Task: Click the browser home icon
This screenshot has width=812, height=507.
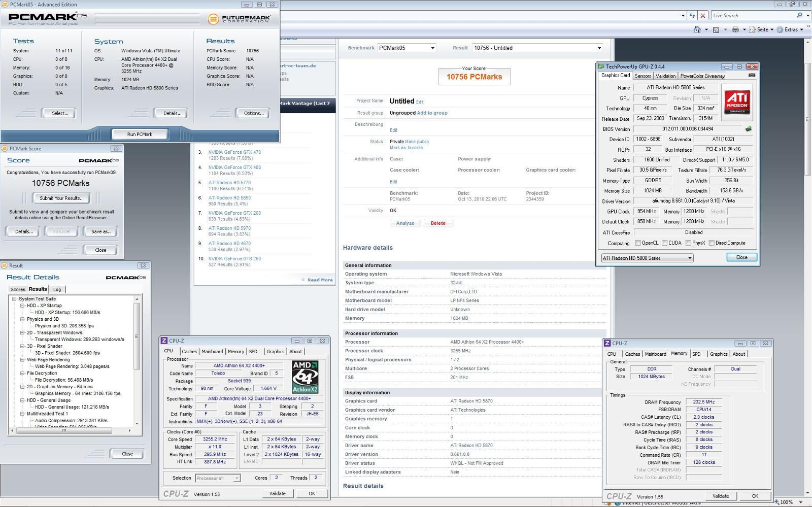Action: pos(698,29)
